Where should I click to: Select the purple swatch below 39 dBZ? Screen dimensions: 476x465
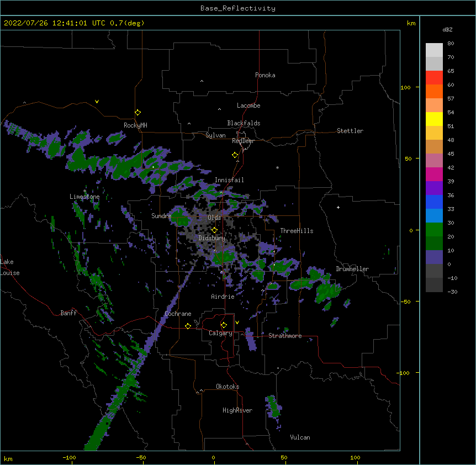tap(434, 188)
